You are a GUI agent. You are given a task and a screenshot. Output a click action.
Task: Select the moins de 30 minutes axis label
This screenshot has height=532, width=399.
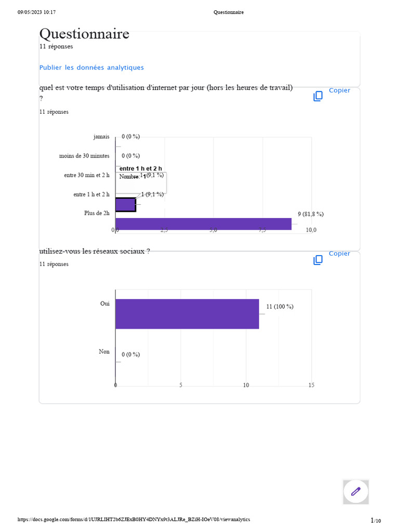point(84,156)
